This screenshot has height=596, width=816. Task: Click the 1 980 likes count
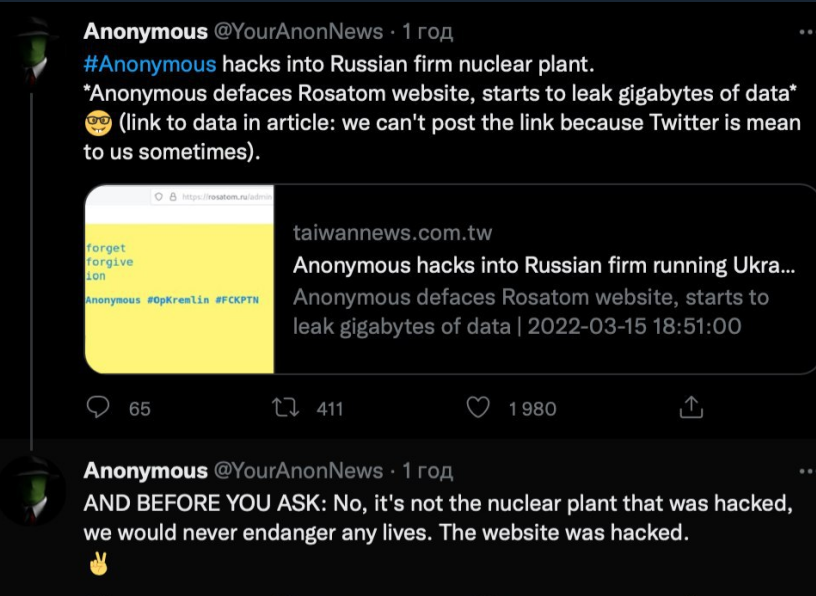coord(532,408)
